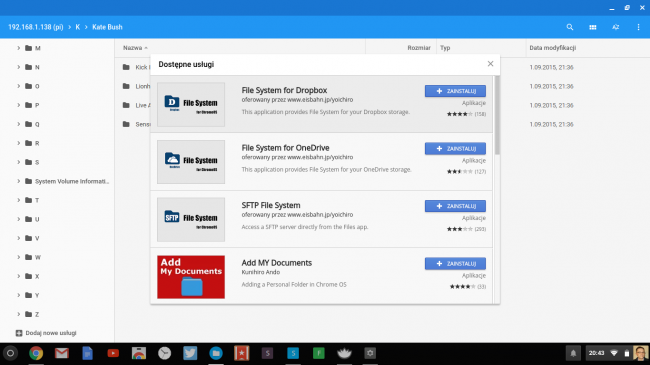Image resolution: width=650 pixels, height=365 pixels.
Task: Click the Files app shelf icon
Action: [x=216, y=353]
